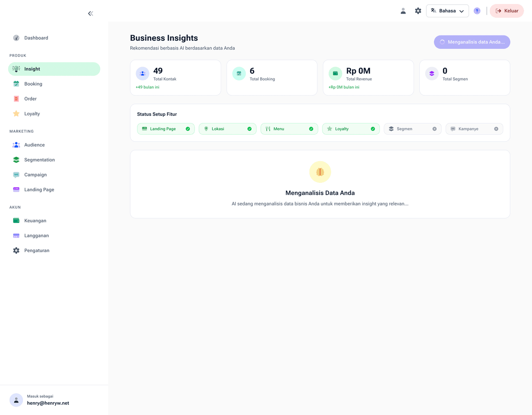
Task: Click the Loyalty completed checkmark badge
Action: click(372, 128)
